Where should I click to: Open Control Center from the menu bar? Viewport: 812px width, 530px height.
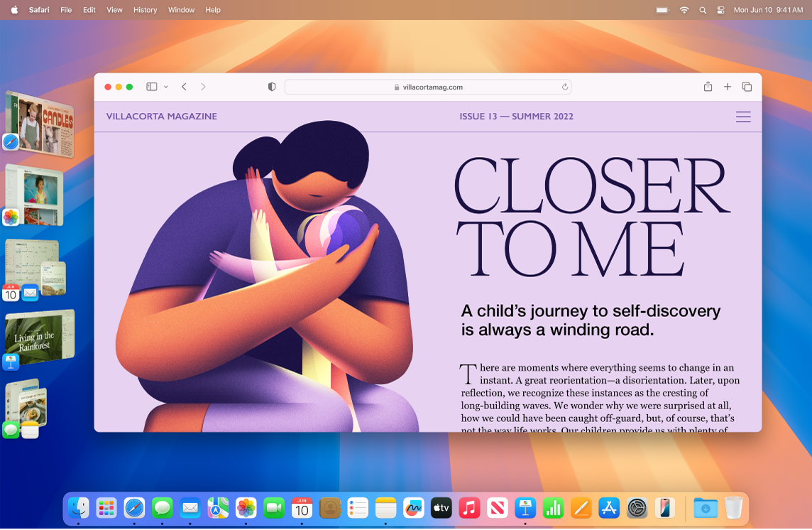tap(721, 10)
